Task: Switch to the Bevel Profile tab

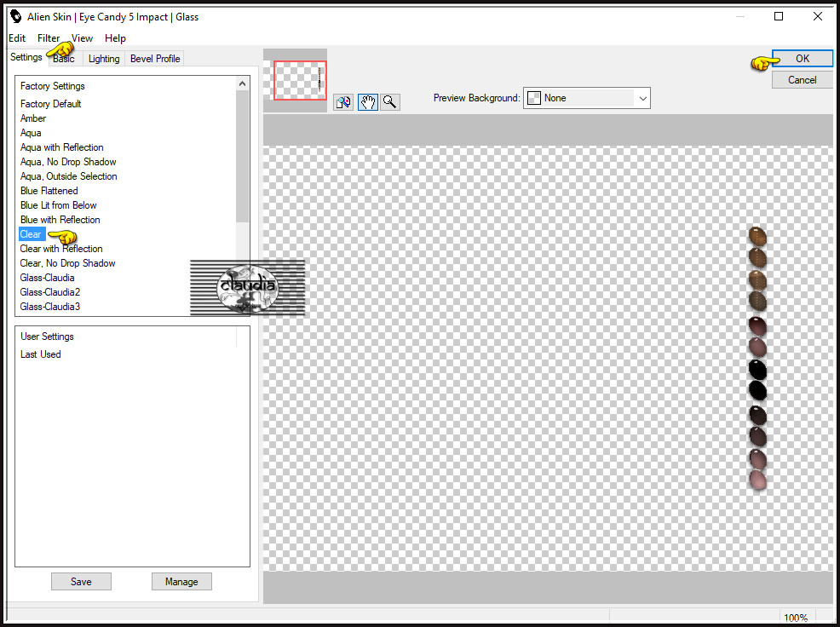Action: [x=155, y=59]
